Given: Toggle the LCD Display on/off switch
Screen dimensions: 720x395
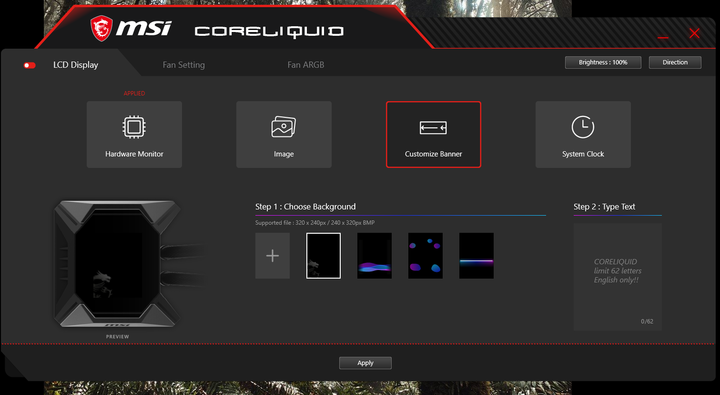Looking at the screenshot, I should [x=29, y=65].
